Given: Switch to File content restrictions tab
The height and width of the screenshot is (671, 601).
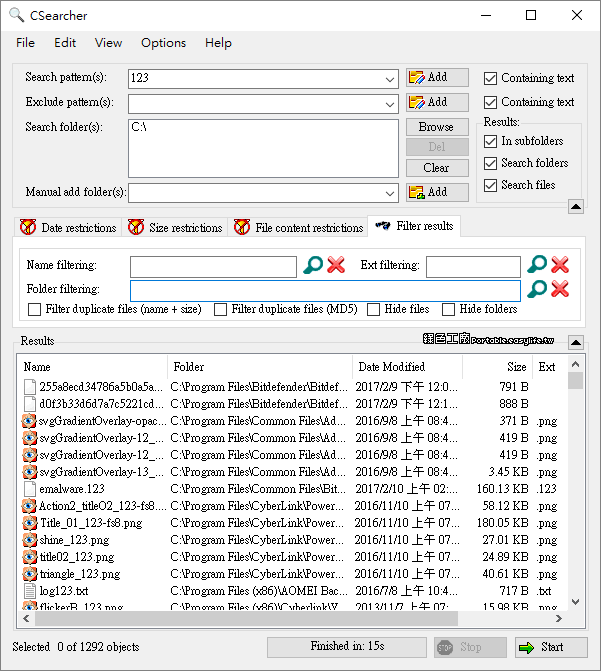Looking at the screenshot, I should tap(298, 227).
